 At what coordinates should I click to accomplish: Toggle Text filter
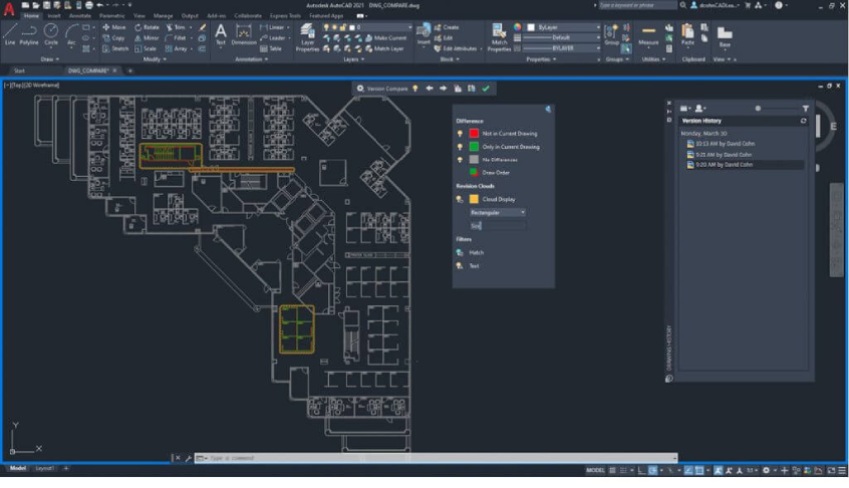click(460, 265)
